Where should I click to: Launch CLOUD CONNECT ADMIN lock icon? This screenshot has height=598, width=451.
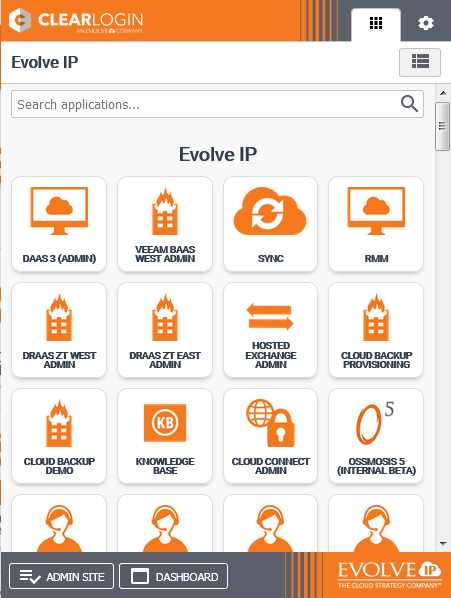tap(270, 423)
